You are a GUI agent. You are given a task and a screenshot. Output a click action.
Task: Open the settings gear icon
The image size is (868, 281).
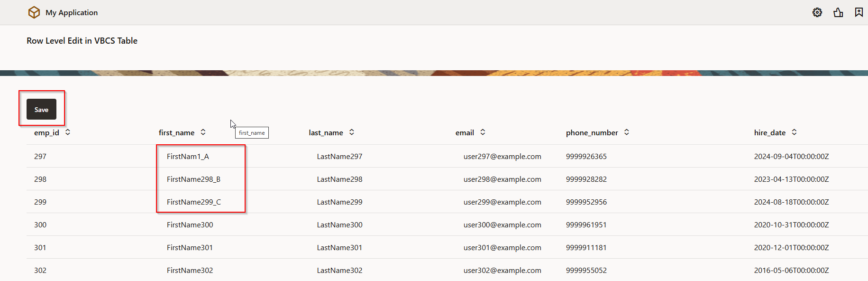[817, 12]
